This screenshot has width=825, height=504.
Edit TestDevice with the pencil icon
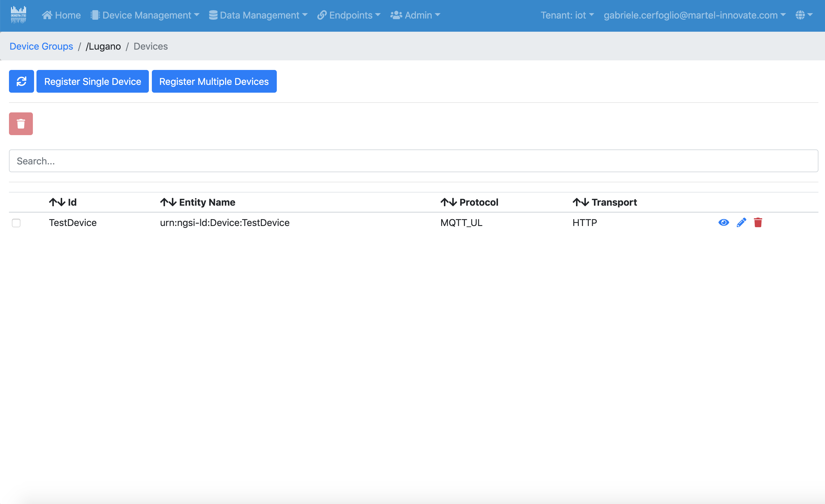point(741,223)
